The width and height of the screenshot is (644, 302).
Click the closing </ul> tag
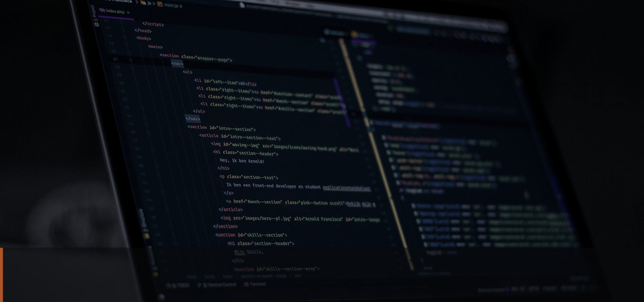(x=199, y=111)
